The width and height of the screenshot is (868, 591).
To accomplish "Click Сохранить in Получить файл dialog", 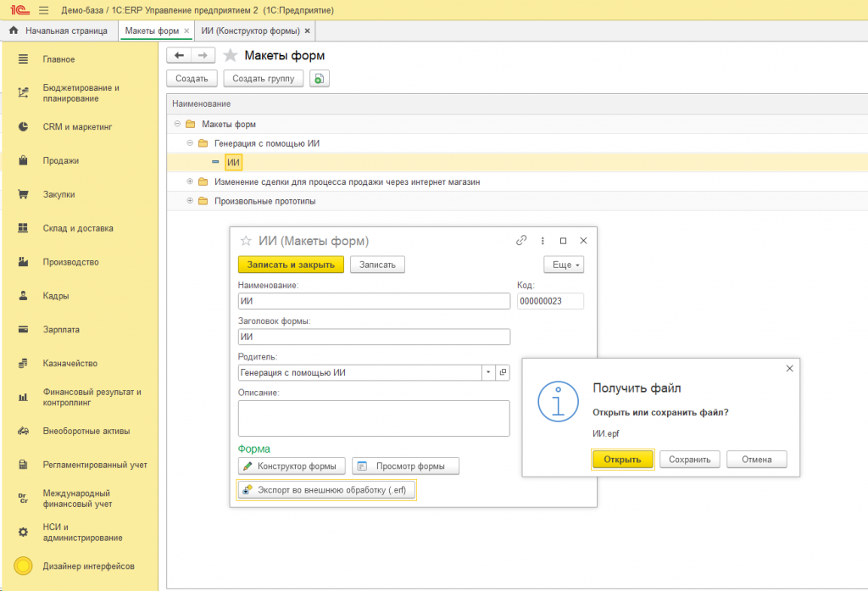I will pos(690,460).
